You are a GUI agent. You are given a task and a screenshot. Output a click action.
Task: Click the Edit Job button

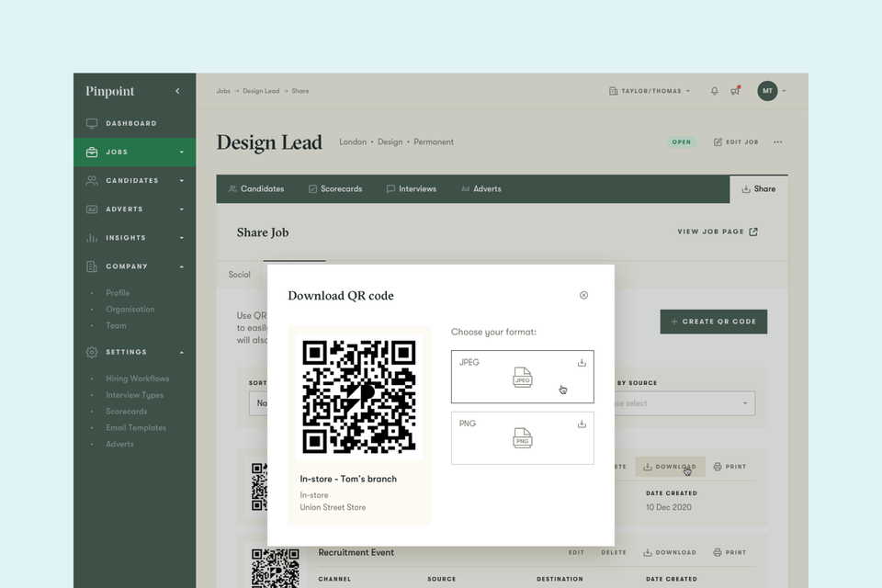(736, 142)
